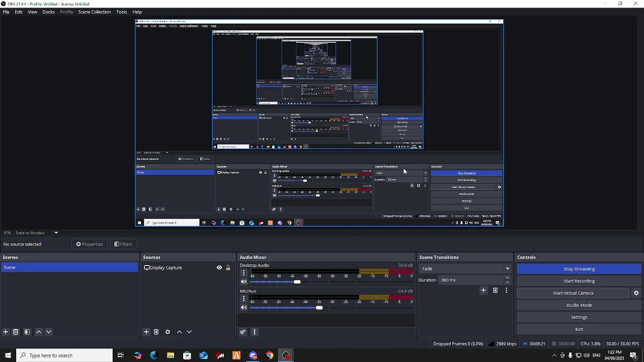Add a new scene with the plus icon
The width and height of the screenshot is (644, 362).
click(6, 332)
